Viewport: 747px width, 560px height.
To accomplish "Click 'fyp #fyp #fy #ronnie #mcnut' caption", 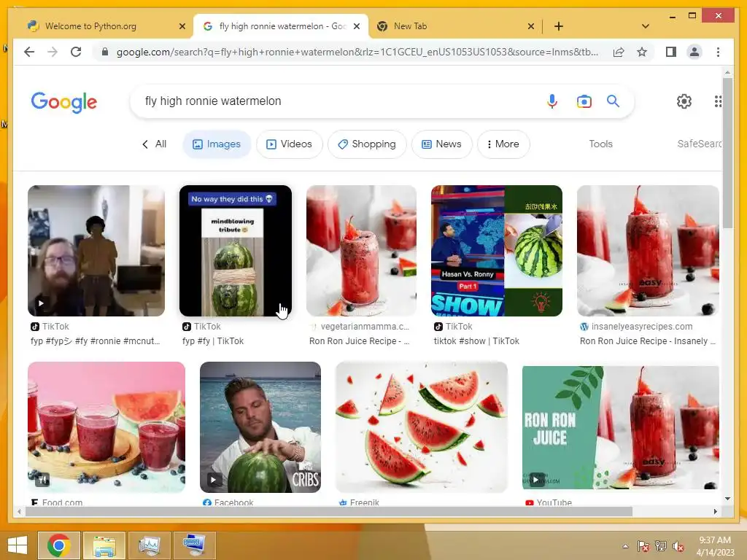I will click(x=96, y=341).
